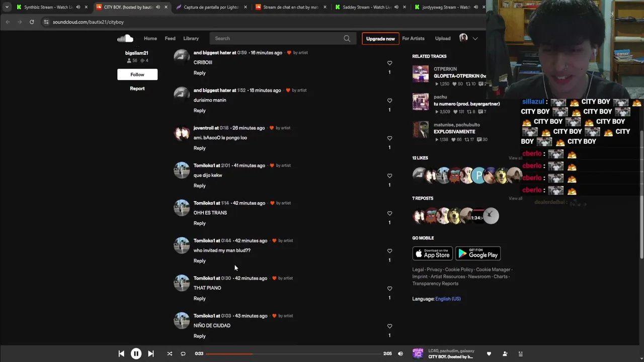Follow bigsliam21
644x362 pixels.
pos(137,74)
